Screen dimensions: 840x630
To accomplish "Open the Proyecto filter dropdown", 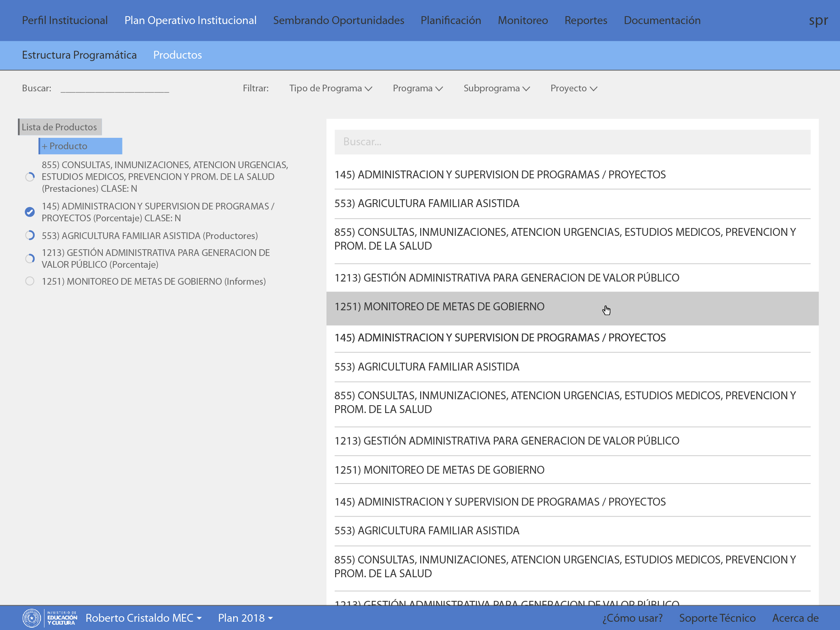I will pyautogui.click(x=573, y=88).
